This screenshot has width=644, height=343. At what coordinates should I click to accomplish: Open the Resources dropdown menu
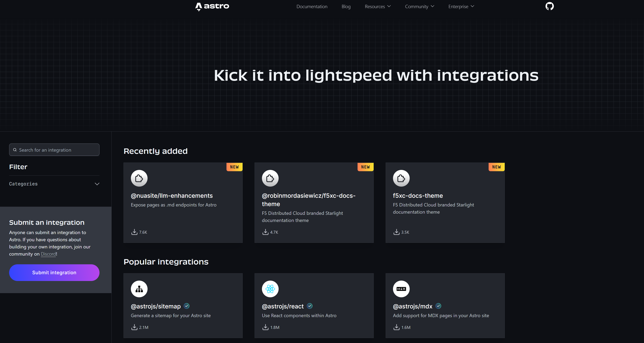(378, 7)
